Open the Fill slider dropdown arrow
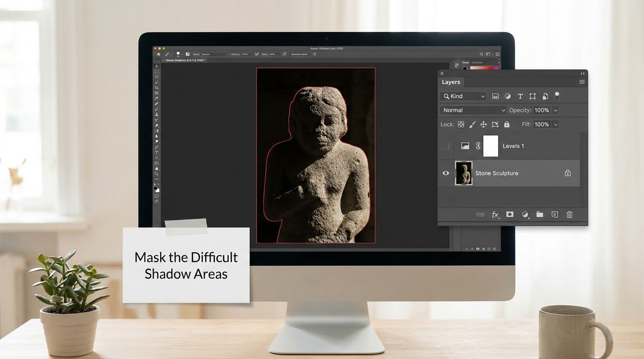The image size is (644, 359). (x=556, y=124)
